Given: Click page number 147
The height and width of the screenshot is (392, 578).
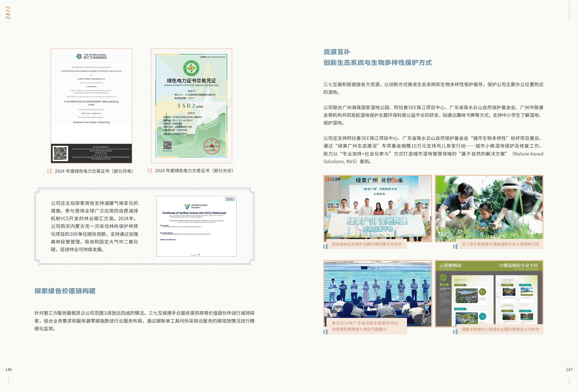Looking at the screenshot, I should pos(569,369).
